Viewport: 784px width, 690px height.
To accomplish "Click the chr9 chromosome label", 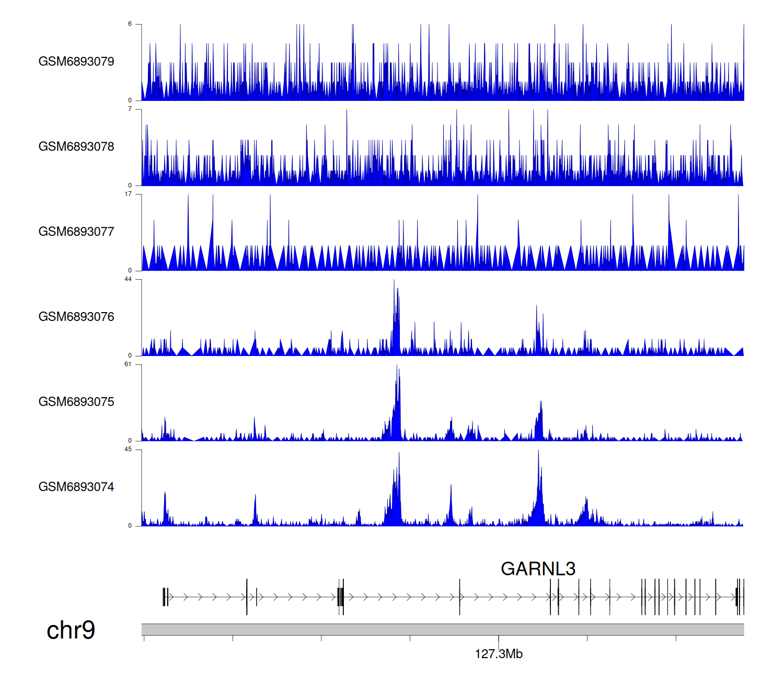I will pos(71,630).
